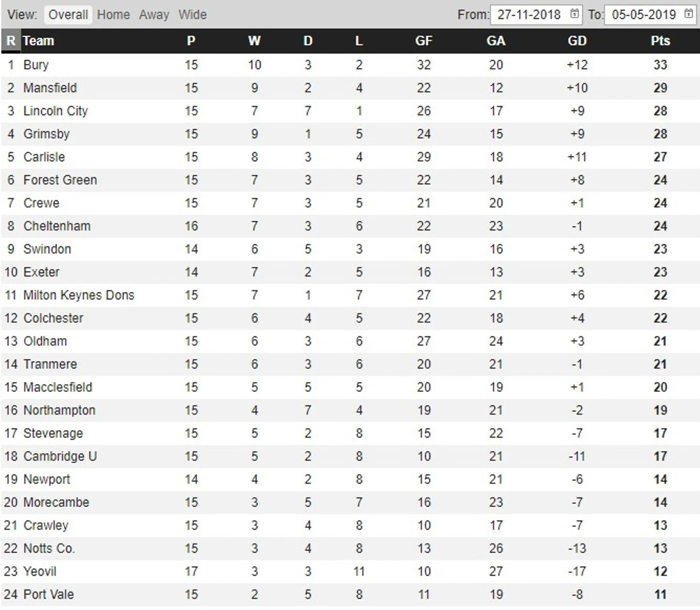Click the From date field 27-11-2018
Viewport: 700px width, 610px height.
[x=536, y=14]
